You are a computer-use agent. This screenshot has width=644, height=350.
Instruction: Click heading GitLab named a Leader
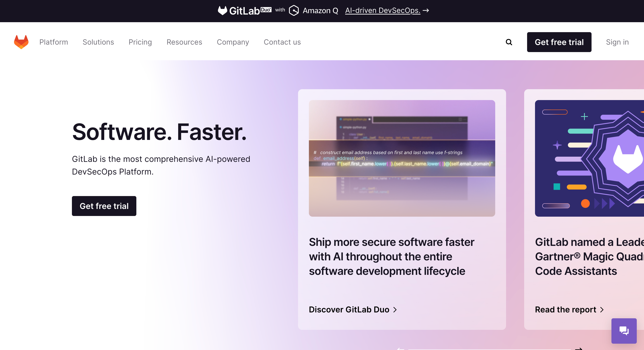[x=589, y=257]
